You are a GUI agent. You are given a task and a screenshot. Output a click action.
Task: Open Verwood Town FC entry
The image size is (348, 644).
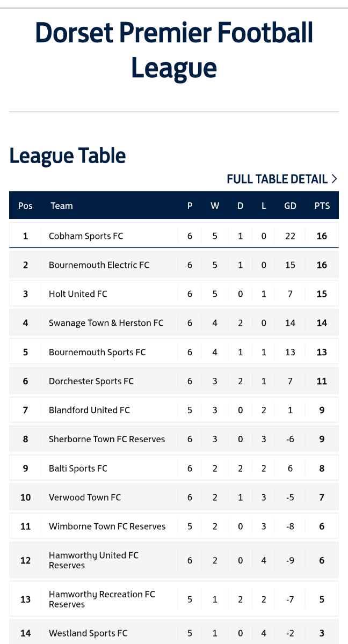tap(85, 497)
